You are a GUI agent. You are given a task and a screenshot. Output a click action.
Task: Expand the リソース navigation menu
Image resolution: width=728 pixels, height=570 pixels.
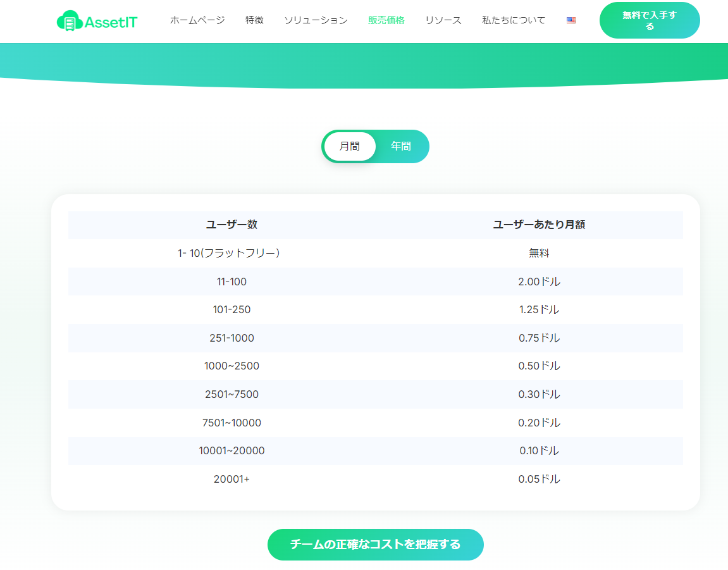443,20
